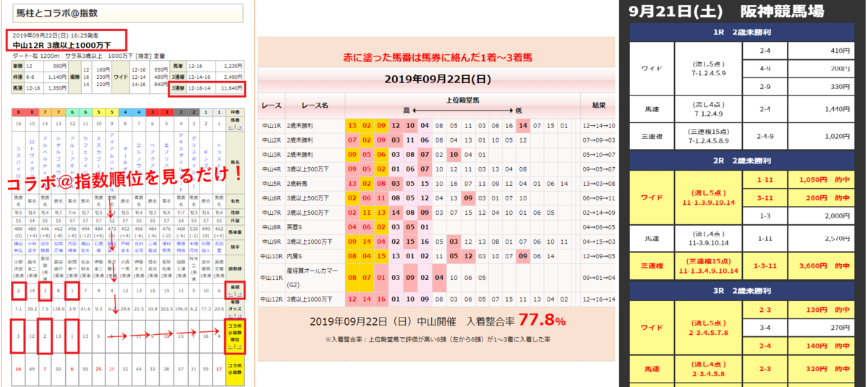This screenshot has width=868, height=387.
Task: Click race name 産経賞オールカマー(G2)
Action: point(313,277)
